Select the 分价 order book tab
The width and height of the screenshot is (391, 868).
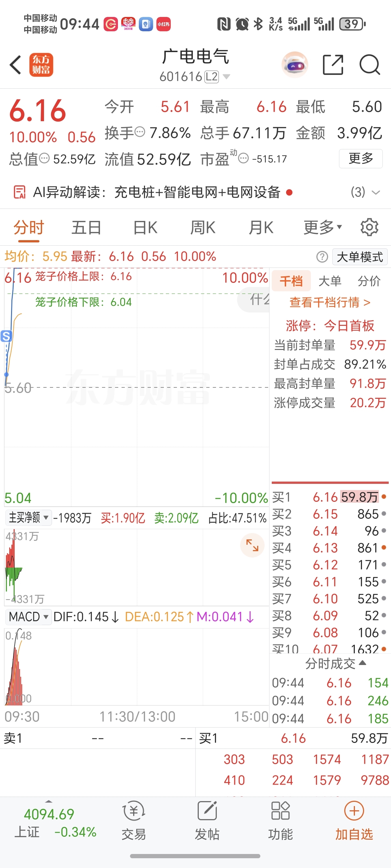(369, 281)
